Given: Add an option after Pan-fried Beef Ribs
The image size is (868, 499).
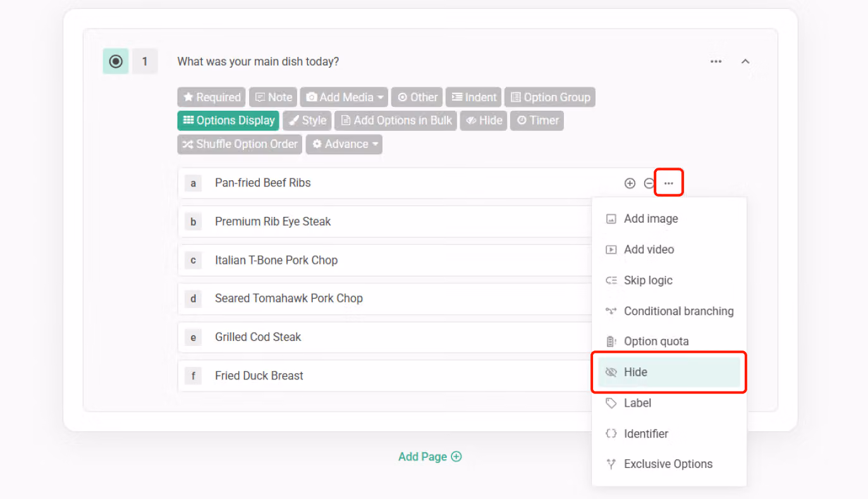Looking at the screenshot, I should pyautogui.click(x=630, y=183).
